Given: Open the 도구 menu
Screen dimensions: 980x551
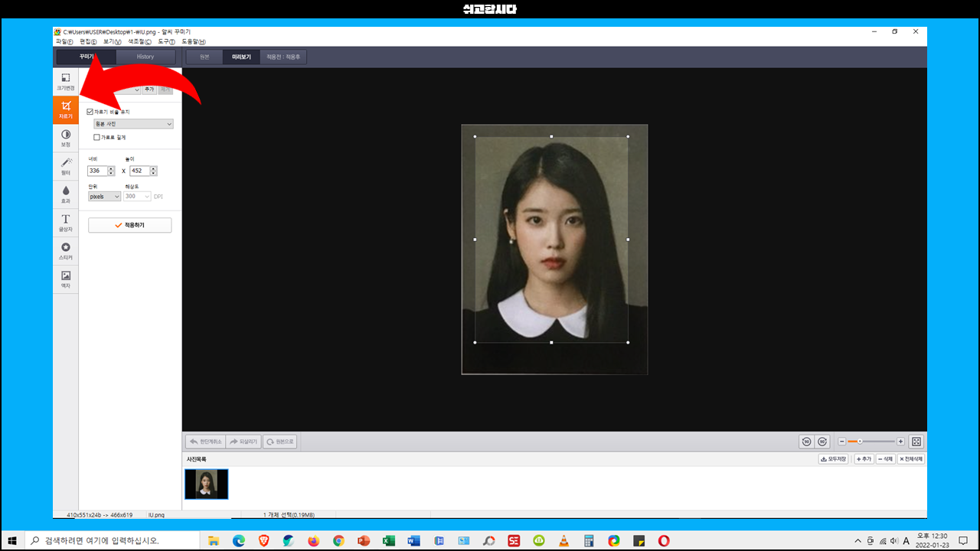Looking at the screenshot, I should pos(166,41).
